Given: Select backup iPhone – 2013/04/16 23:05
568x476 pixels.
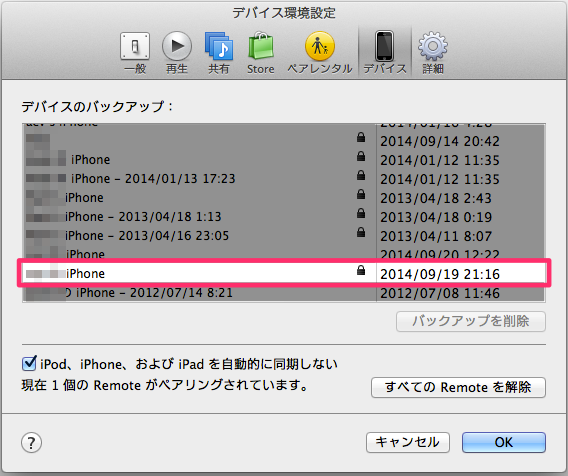Looking at the screenshot, I should tap(284, 235).
